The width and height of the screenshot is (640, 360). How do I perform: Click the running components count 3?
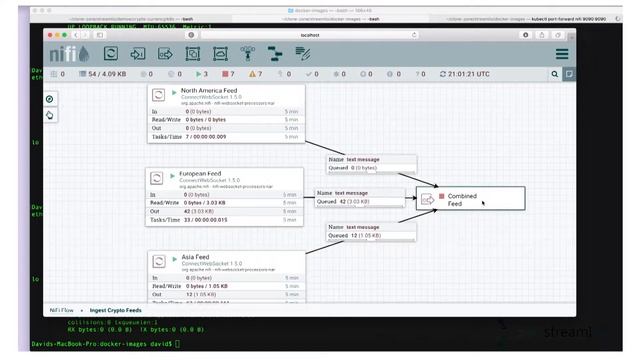click(202, 74)
